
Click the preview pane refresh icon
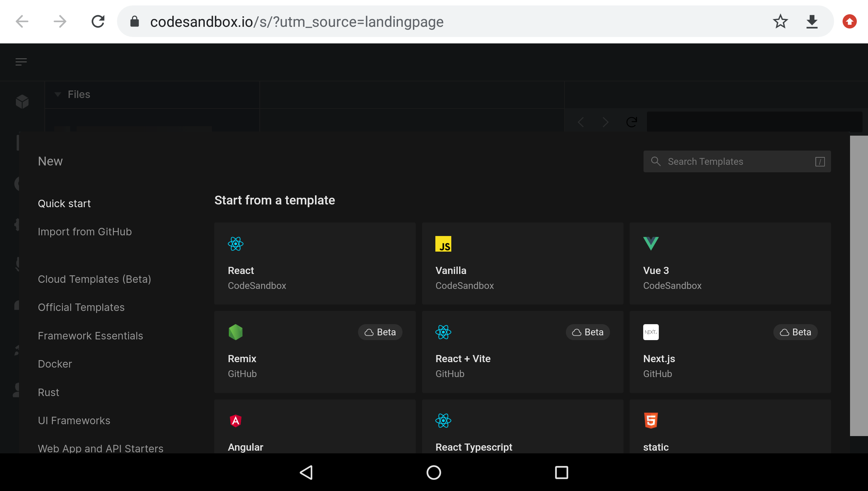pos(632,122)
